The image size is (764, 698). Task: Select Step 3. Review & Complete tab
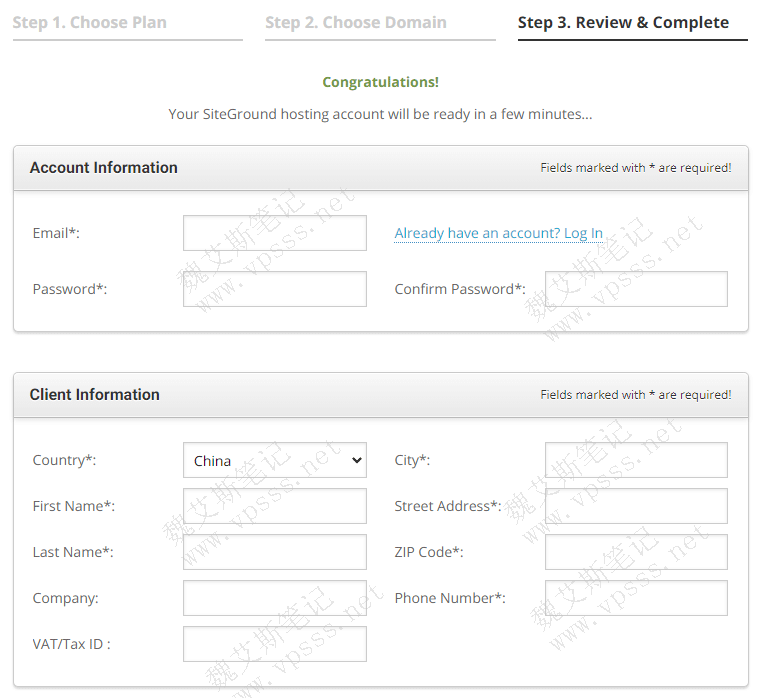point(623,23)
